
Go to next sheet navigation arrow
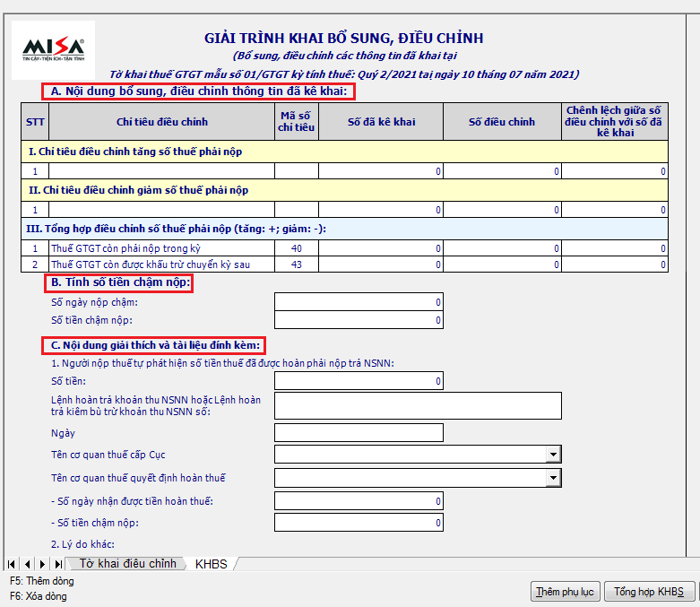42,564
